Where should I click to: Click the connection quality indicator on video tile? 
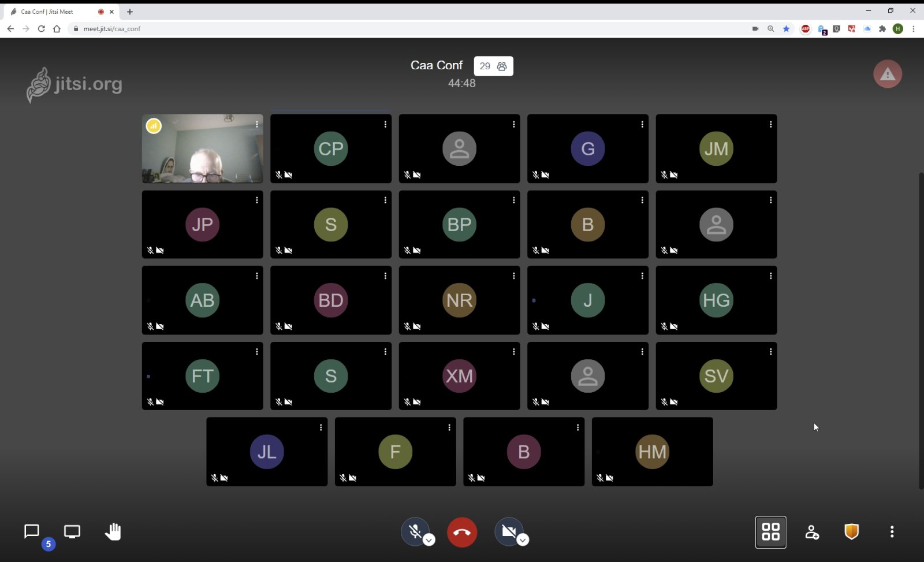154,126
